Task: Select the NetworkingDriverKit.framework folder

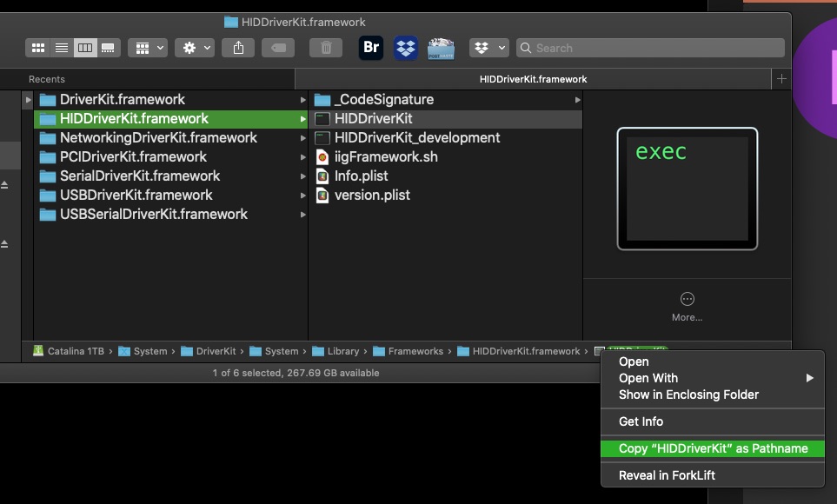Action: [171, 138]
